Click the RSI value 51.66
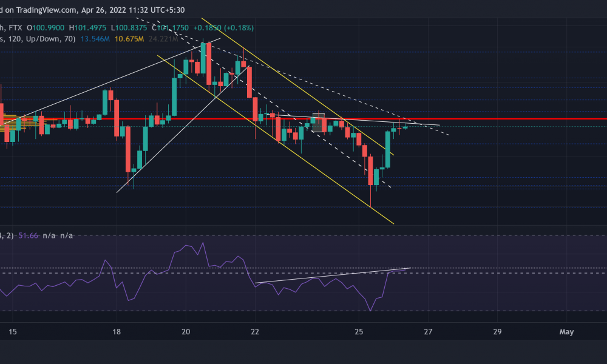The height and width of the screenshot is (364, 607). [x=29, y=235]
